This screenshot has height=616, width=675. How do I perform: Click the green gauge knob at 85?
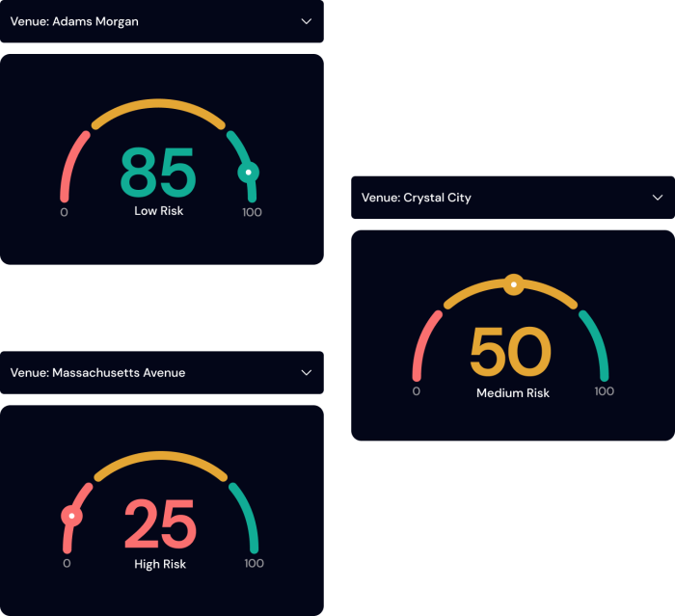(x=249, y=173)
